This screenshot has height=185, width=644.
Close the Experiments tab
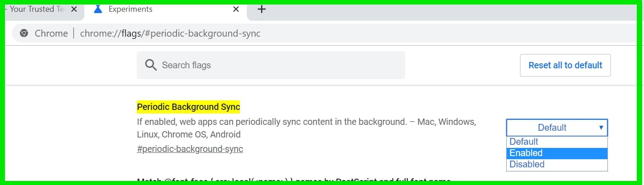coord(236,9)
